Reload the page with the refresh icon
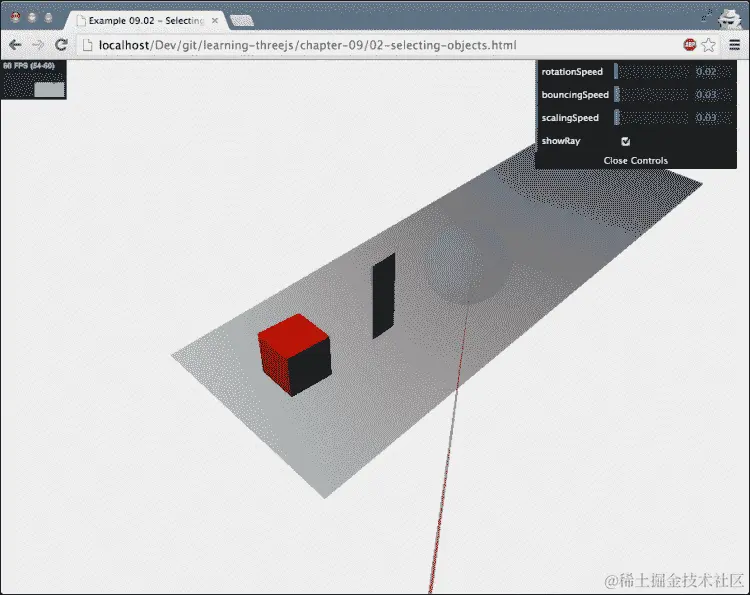This screenshot has width=750, height=595. (61, 45)
